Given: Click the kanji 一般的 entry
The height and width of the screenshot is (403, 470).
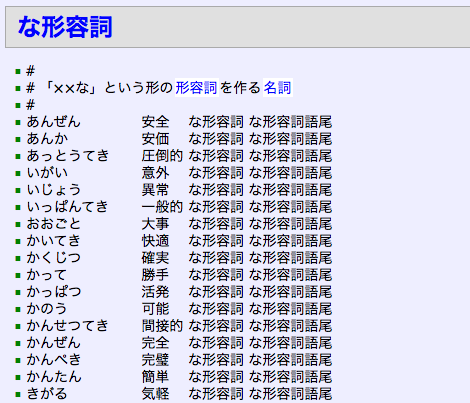Looking at the screenshot, I should tap(162, 207).
